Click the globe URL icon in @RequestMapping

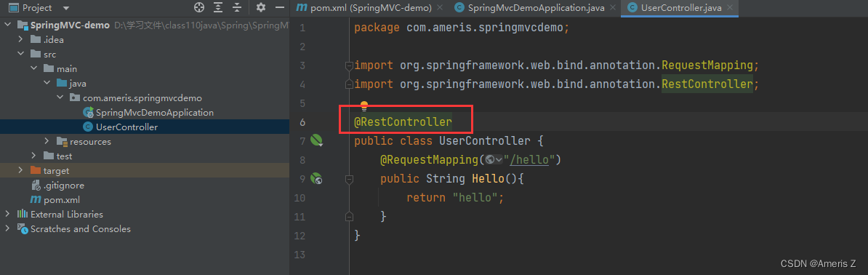pos(489,159)
